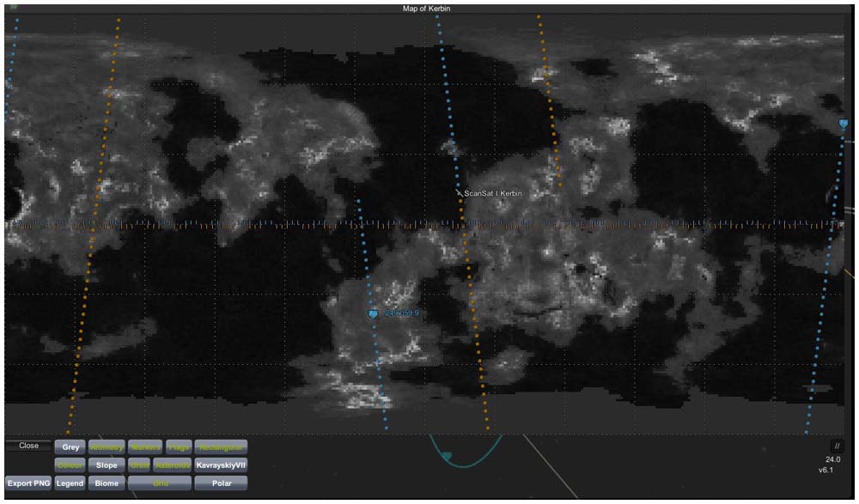Close the Map of Kerbin window
This screenshot has height=504, width=859.
pyautogui.click(x=28, y=446)
